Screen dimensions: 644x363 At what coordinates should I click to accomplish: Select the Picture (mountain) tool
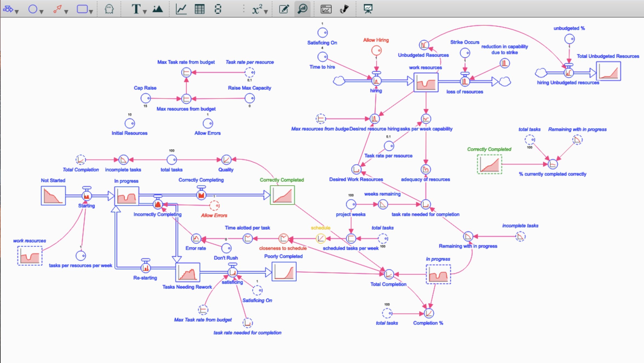[x=158, y=9]
